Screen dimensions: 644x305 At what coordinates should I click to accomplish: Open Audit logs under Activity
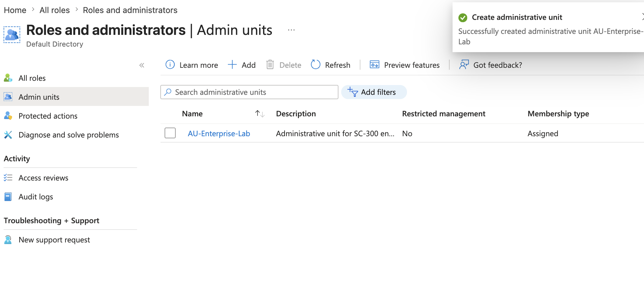tap(75, 196)
